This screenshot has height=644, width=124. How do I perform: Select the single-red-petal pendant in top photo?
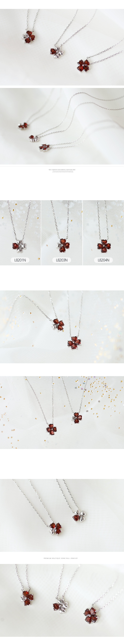pyautogui.click(x=57, y=53)
